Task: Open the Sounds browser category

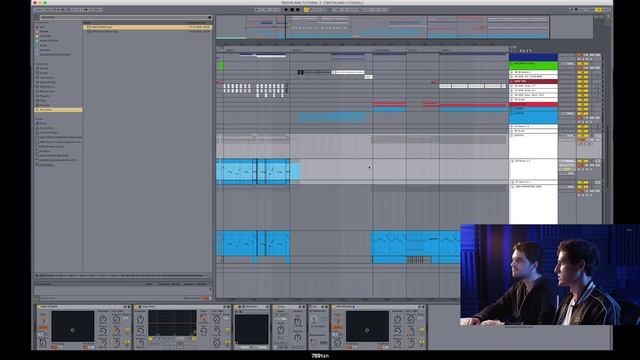Action: tap(44, 69)
